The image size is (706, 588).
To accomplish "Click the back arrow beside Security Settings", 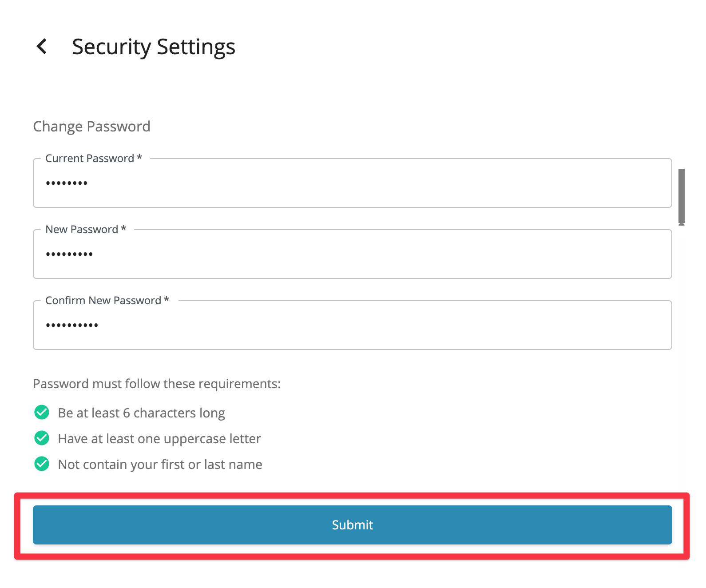I will click(42, 46).
